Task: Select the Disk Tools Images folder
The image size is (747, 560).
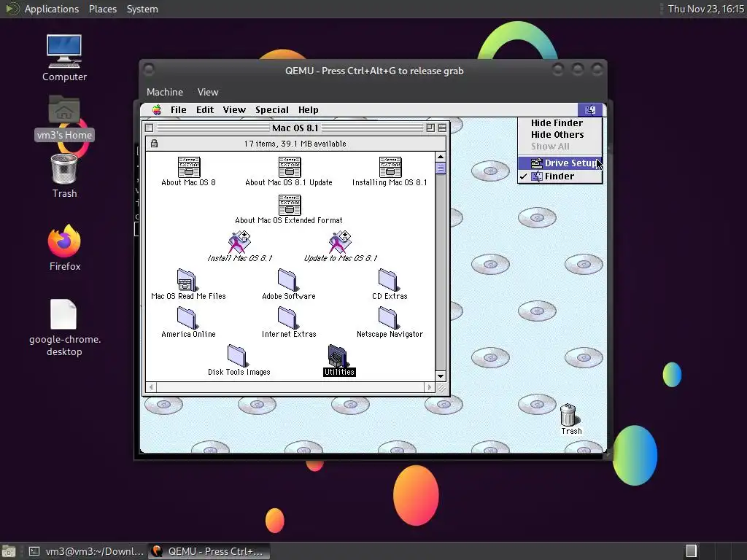Action: (237, 356)
